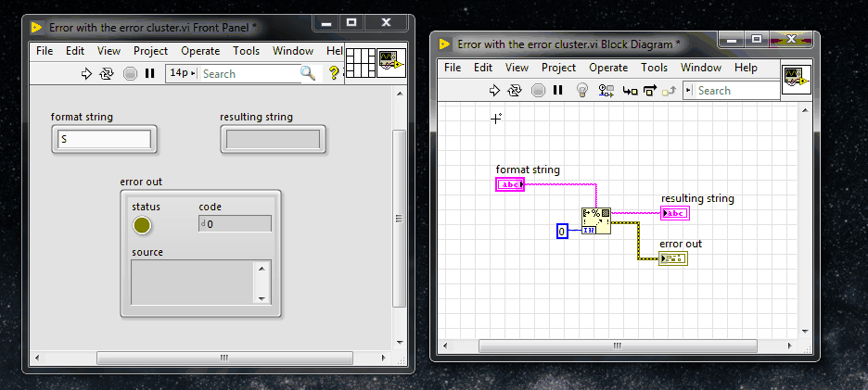Click the resulting string indicator field
Screen dimensions: 868x390
pyautogui.click(x=273, y=139)
